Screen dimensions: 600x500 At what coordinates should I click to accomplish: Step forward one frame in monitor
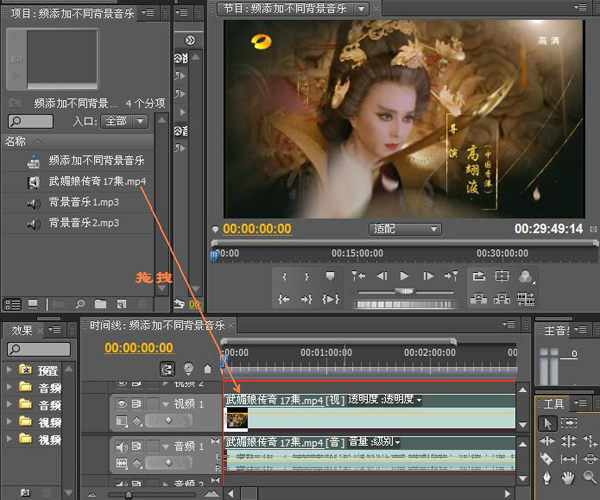(x=428, y=276)
